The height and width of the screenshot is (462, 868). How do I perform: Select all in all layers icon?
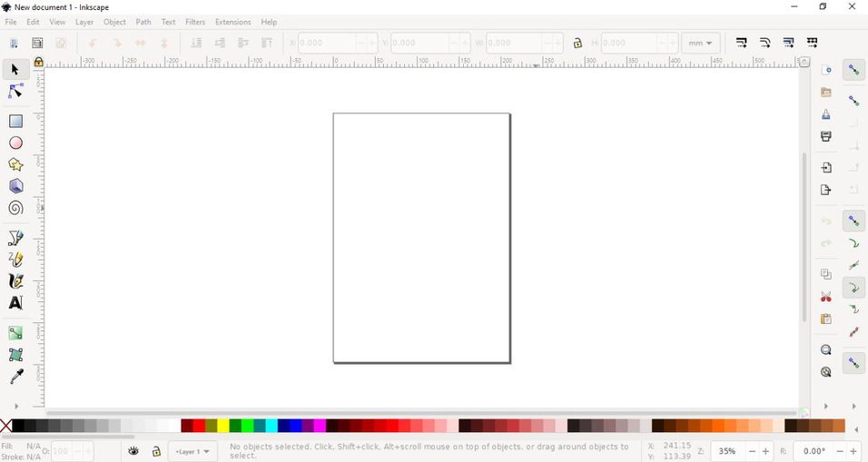point(37,43)
